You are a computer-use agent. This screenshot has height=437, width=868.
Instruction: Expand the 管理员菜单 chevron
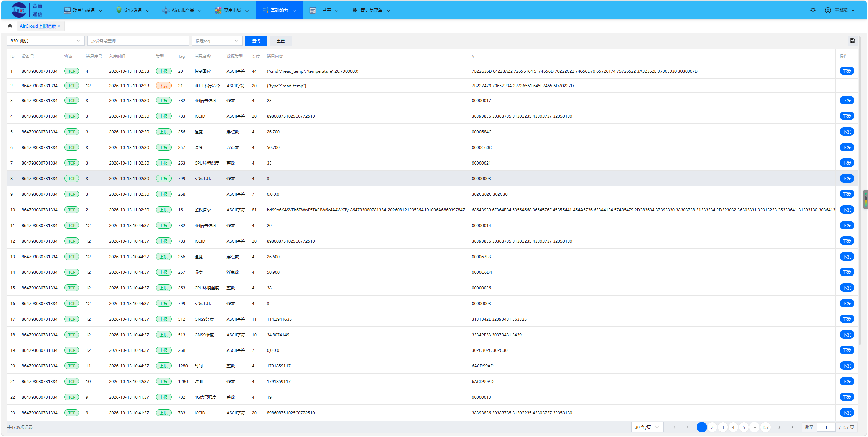coord(388,11)
